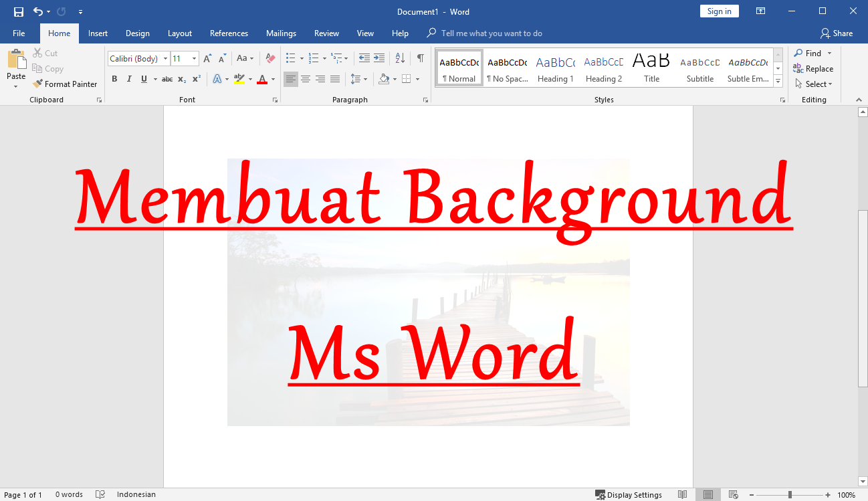Open the Review tab
Screen dimensions: 868x501
click(x=326, y=33)
